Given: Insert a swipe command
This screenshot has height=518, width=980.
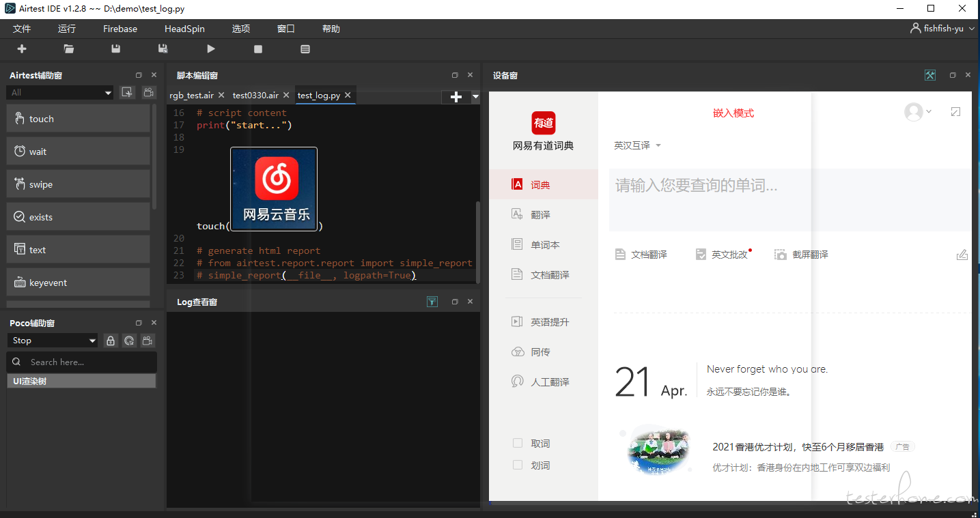Looking at the screenshot, I should coord(78,184).
